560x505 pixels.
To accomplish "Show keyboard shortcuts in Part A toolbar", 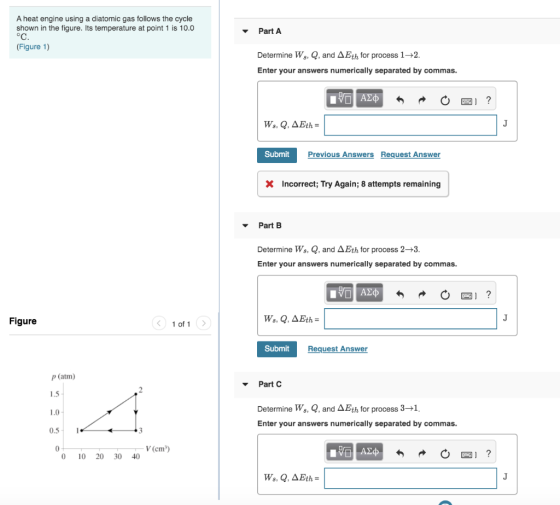I will coord(468,101).
